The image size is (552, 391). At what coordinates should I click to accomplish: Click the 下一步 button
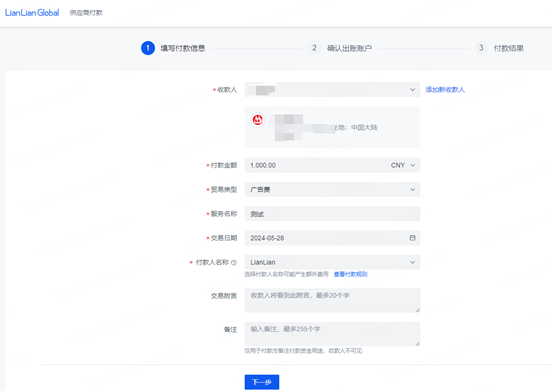point(262,382)
